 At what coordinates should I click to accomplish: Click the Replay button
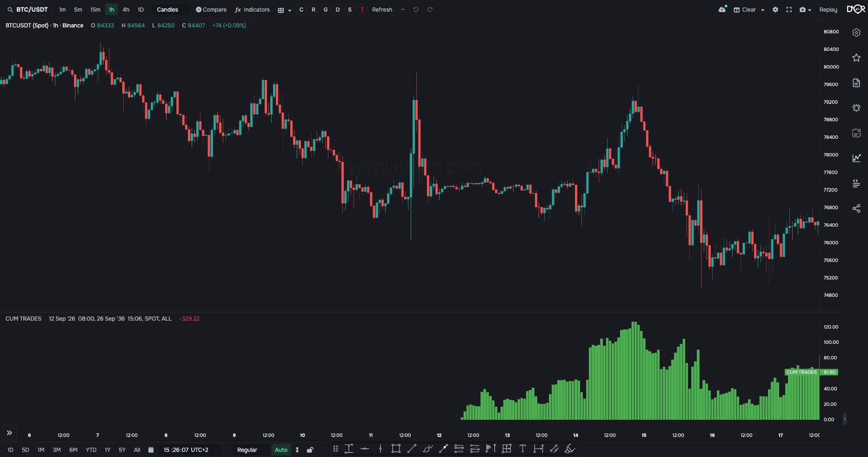coord(828,10)
